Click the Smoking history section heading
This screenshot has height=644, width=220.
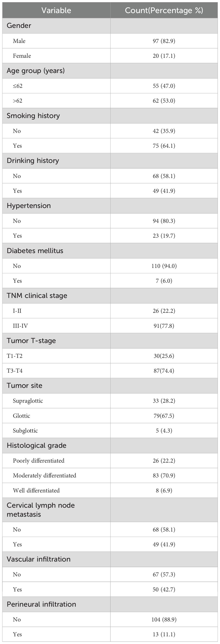point(33,115)
